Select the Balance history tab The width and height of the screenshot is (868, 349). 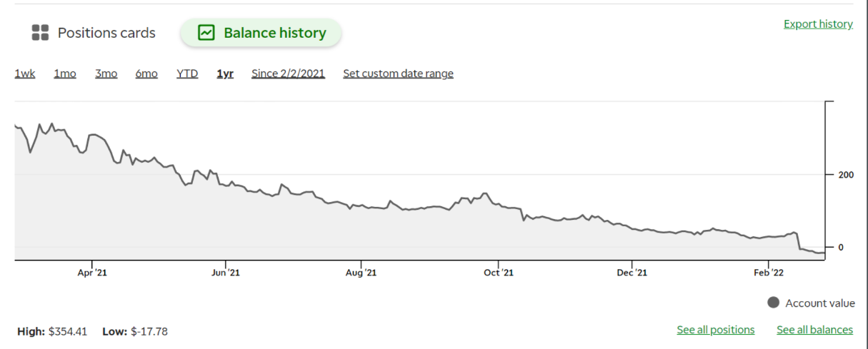tap(274, 33)
